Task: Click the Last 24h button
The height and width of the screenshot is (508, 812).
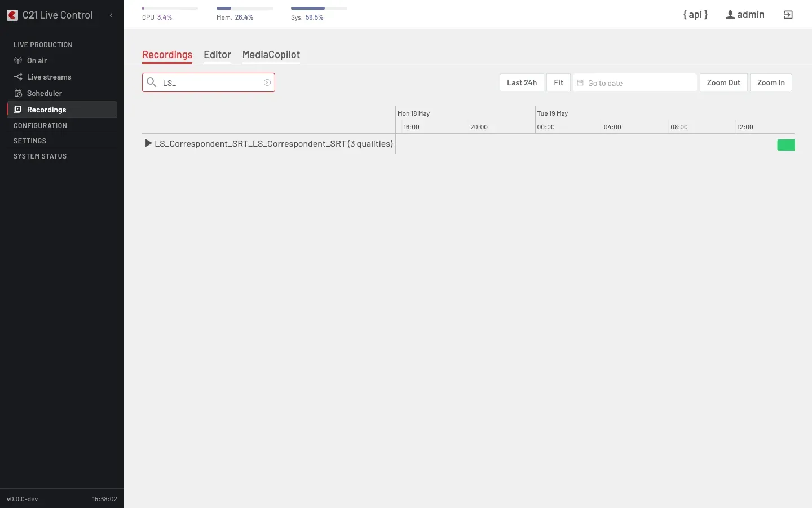Action: 522,82
